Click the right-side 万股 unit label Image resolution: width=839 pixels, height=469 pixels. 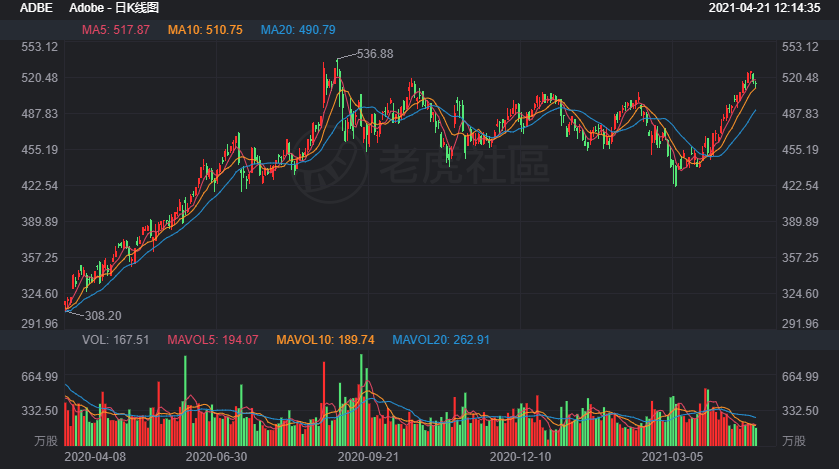pos(792,440)
